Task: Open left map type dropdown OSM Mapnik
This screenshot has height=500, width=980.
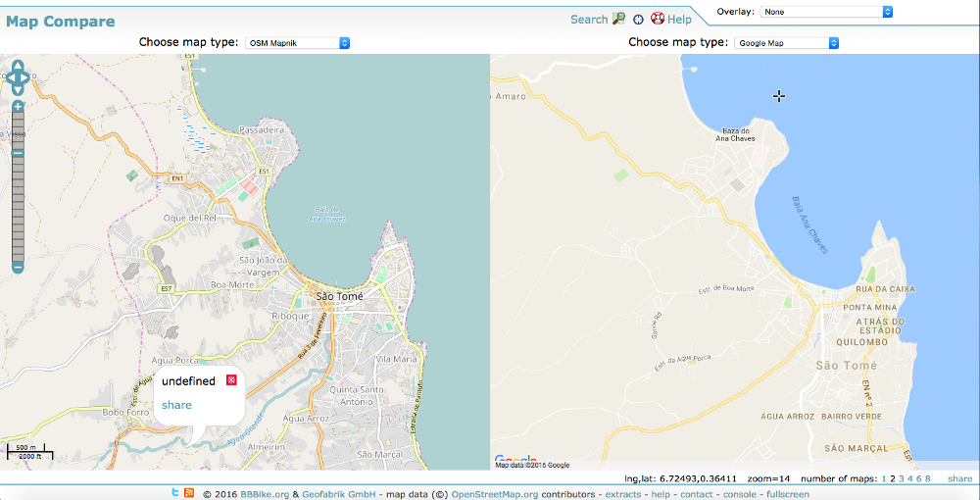Action: [x=297, y=43]
